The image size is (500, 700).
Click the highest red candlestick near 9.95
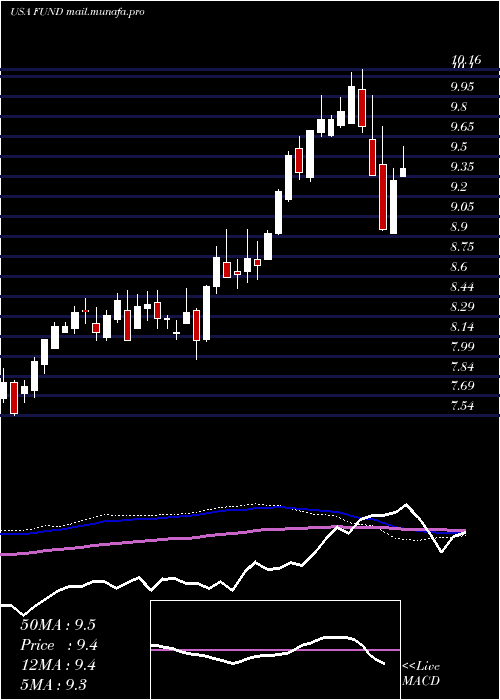(362, 108)
